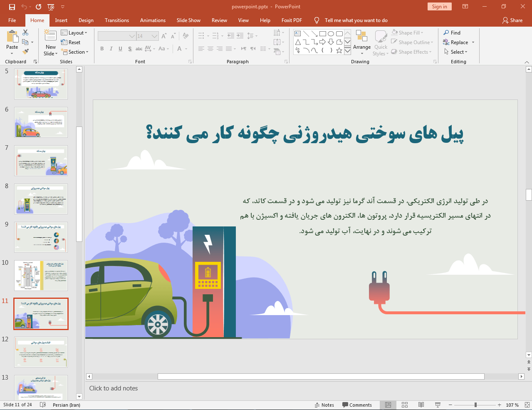Open Comments from the status bar
Image resolution: width=532 pixels, height=410 pixels.
coord(357,405)
